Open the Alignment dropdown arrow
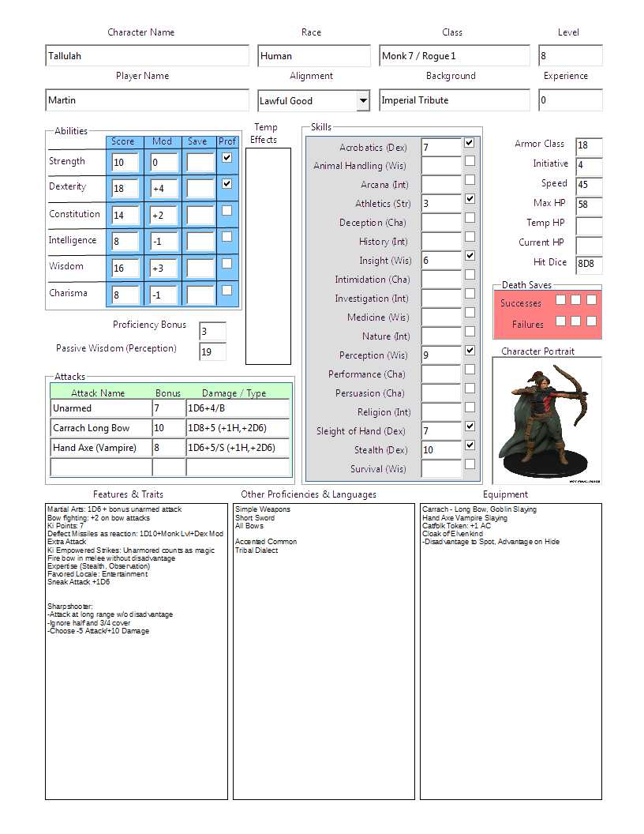This screenshot has height=834, width=644. pyautogui.click(x=364, y=100)
